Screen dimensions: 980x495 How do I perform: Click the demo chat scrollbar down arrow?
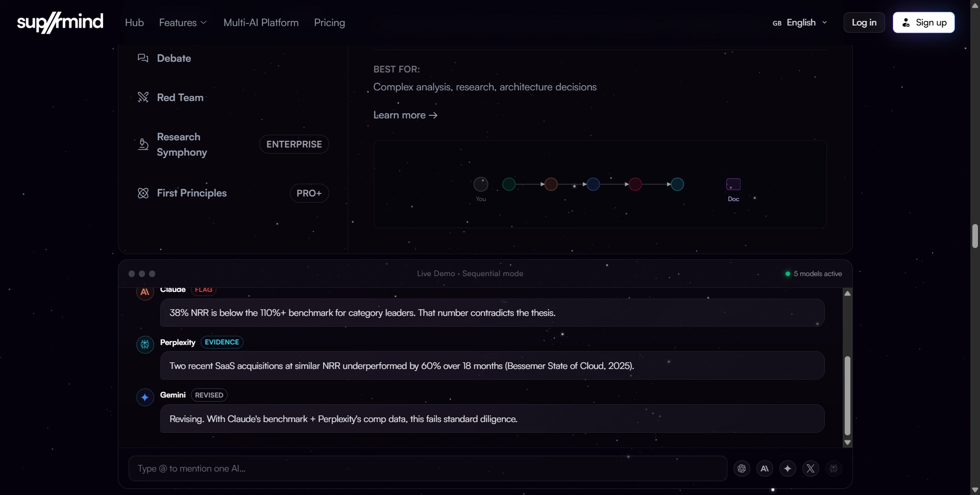pyautogui.click(x=848, y=443)
